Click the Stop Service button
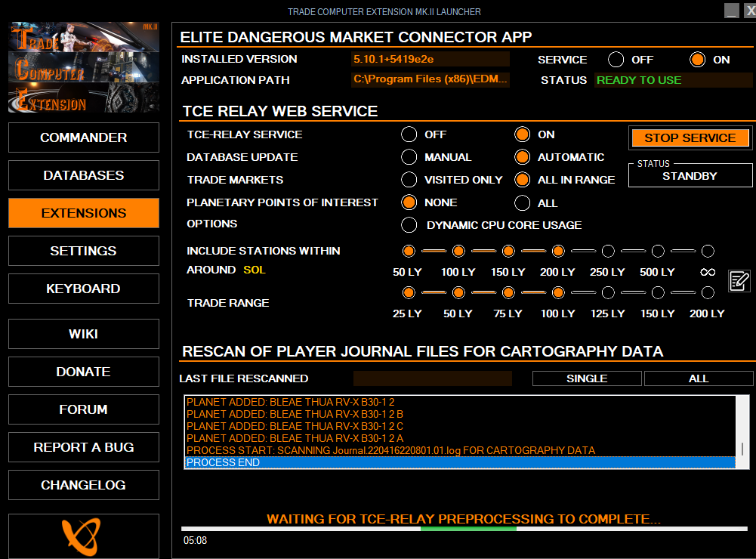 coord(690,138)
